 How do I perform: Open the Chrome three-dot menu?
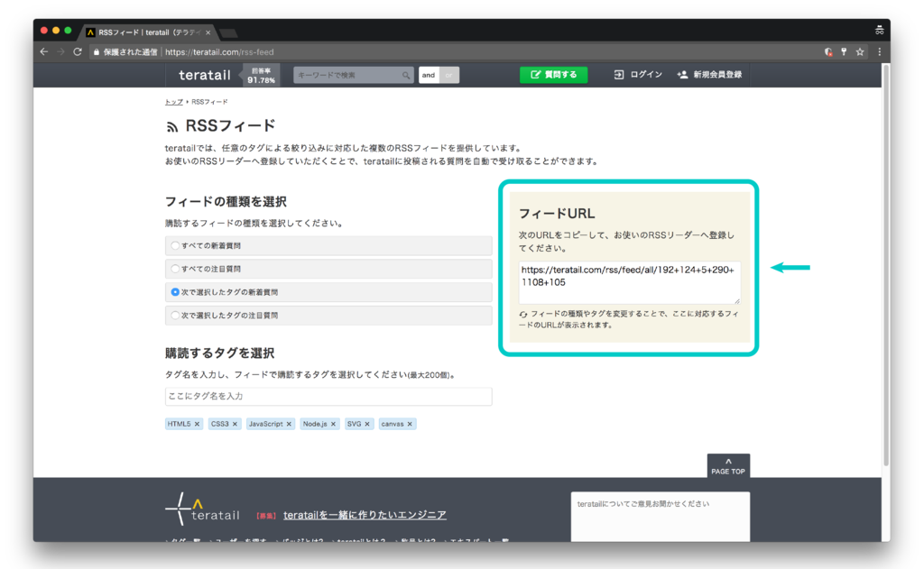pyautogui.click(x=879, y=51)
